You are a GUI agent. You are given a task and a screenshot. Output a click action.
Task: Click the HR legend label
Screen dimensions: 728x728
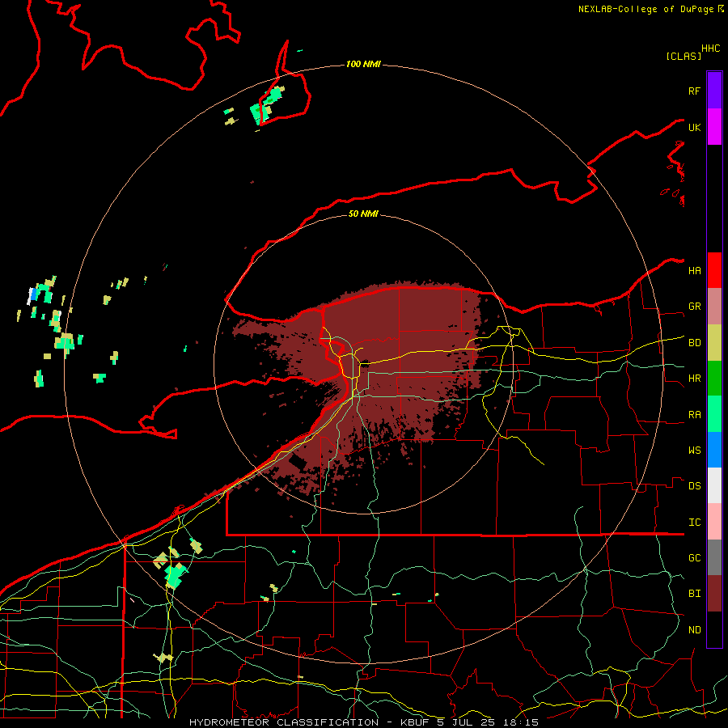(x=694, y=379)
